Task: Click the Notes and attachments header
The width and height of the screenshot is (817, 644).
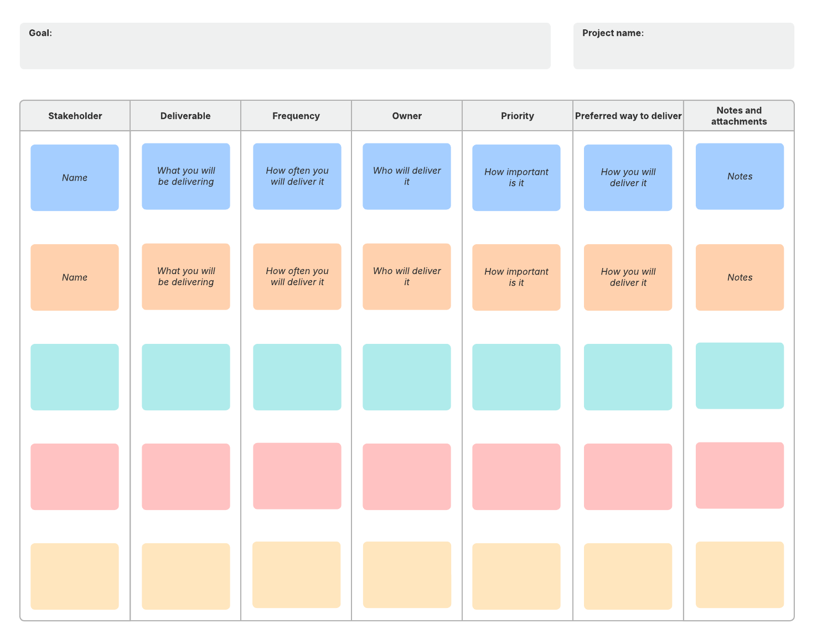Action: coord(739,116)
